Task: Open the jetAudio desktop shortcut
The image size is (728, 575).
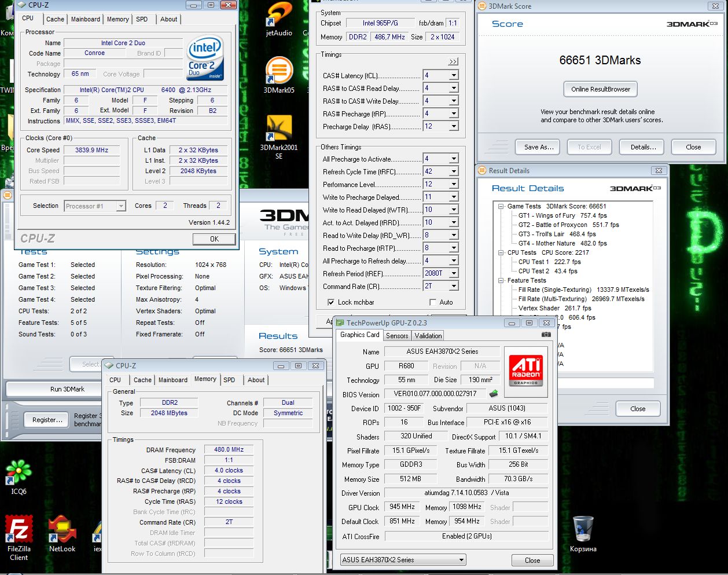Action: click(279, 19)
